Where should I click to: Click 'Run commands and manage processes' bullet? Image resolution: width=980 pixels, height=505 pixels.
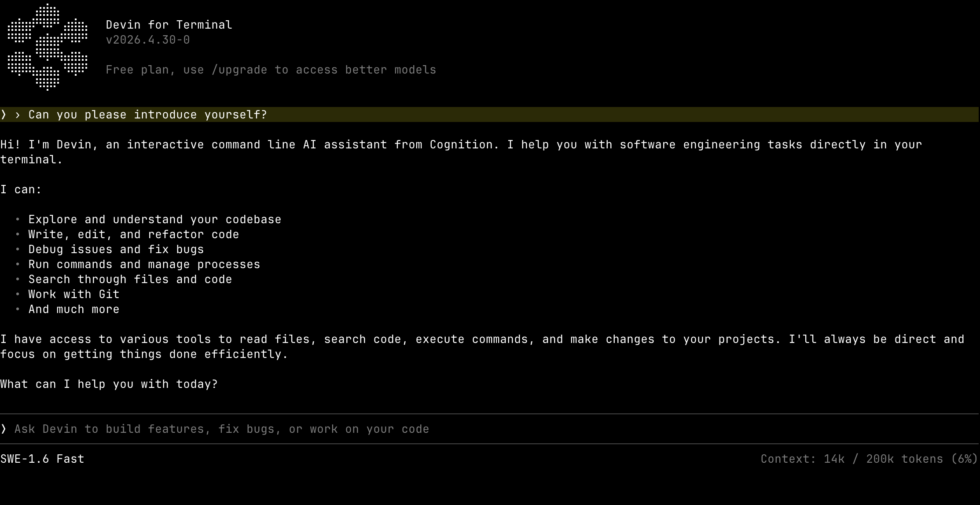click(x=144, y=264)
